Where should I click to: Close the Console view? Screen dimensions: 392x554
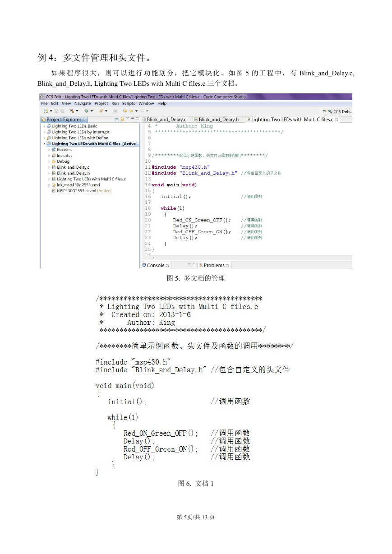[x=168, y=265]
